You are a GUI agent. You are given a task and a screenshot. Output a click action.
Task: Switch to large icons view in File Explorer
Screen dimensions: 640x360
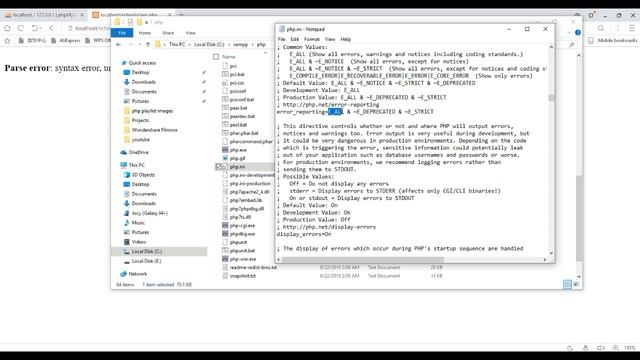tap(576, 284)
